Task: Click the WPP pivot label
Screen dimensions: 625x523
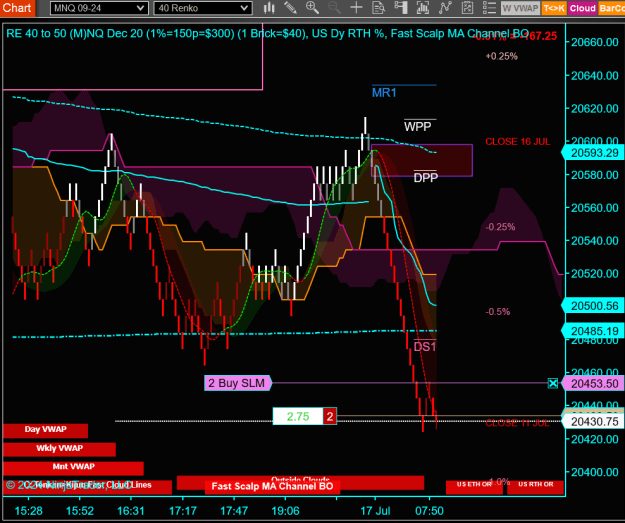Action: [x=417, y=127]
